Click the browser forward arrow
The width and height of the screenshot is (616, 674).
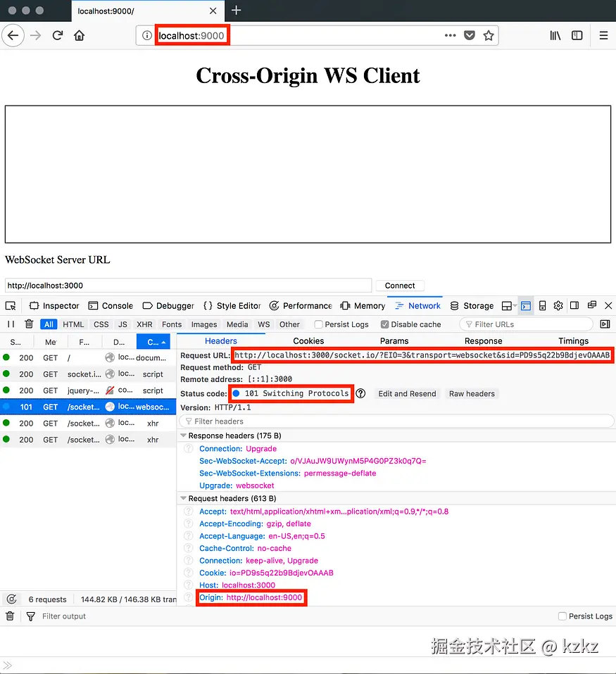(36, 35)
